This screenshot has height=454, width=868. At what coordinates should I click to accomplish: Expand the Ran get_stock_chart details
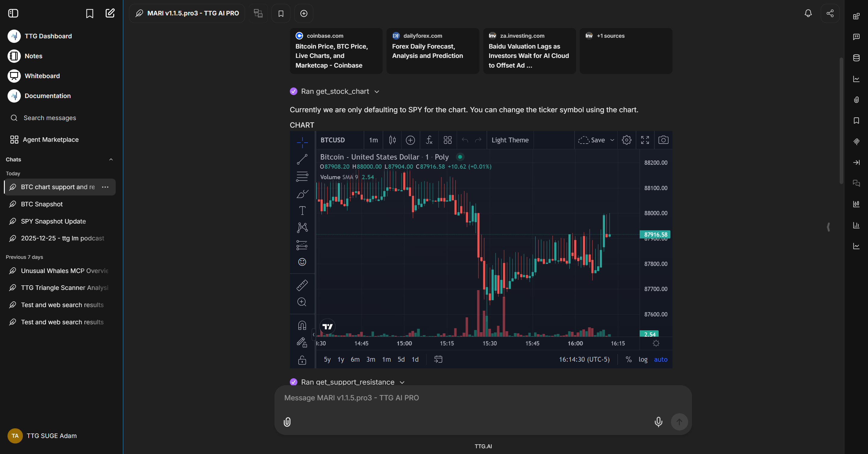[x=376, y=91]
